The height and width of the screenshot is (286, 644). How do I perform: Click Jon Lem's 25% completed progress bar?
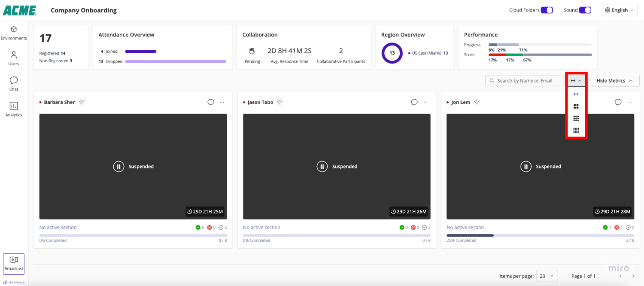[x=541, y=235]
